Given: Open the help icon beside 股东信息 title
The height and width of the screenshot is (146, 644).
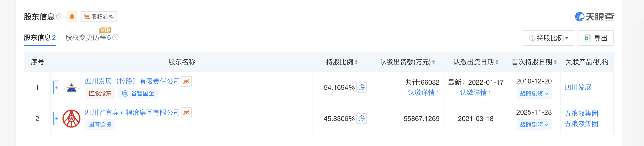Looking at the screenshot, I should (x=59, y=17).
